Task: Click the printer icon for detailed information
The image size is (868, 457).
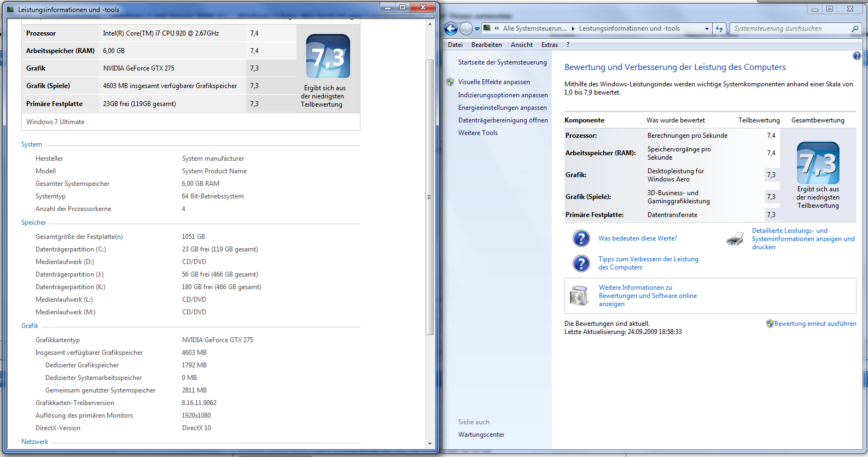Action: pyautogui.click(x=735, y=239)
